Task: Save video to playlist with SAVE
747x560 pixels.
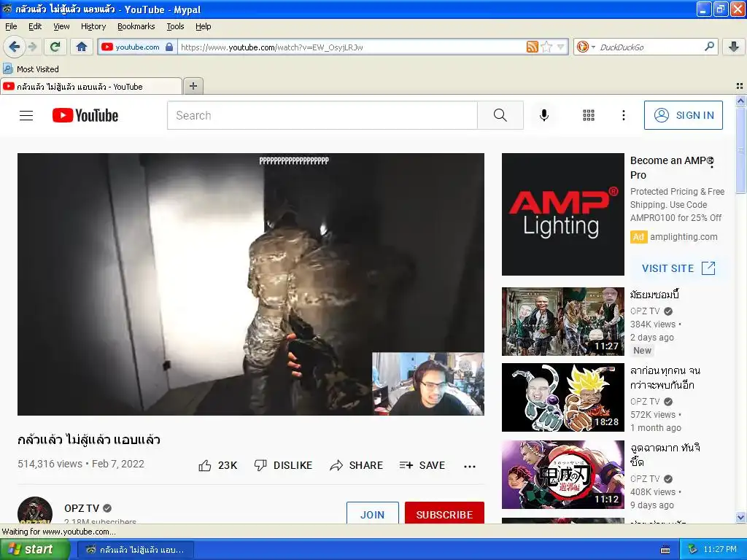Action: click(x=422, y=465)
